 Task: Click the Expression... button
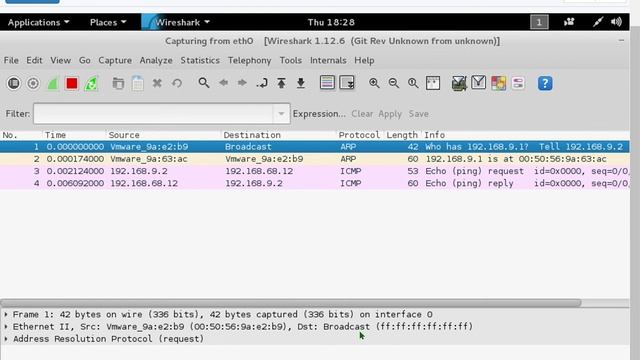[319, 114]
